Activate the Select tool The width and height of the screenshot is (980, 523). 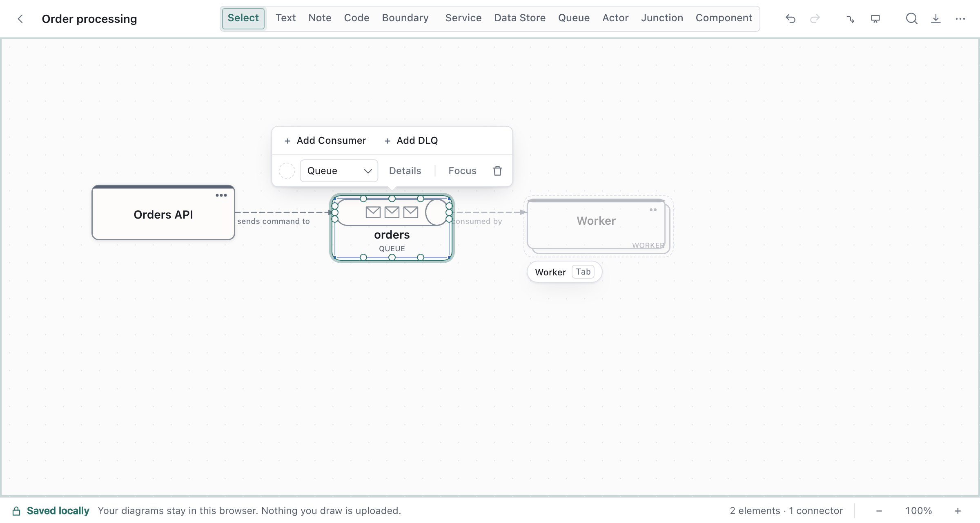[243, 18]
